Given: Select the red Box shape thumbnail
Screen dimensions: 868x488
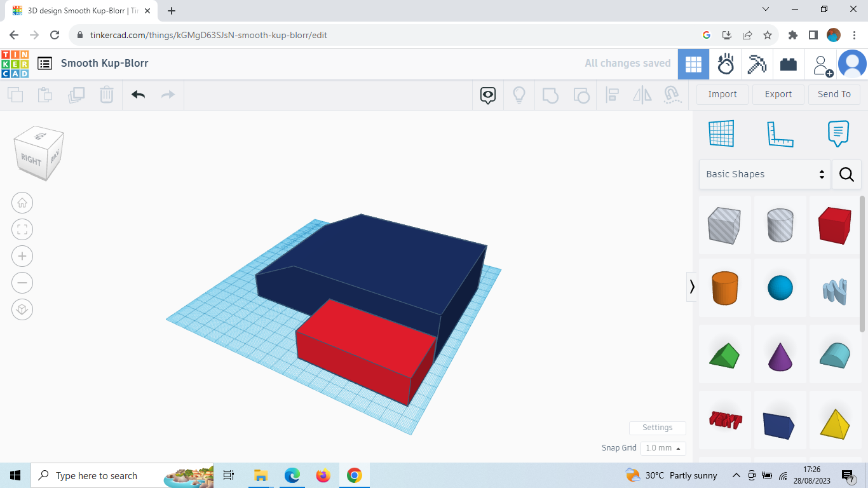Looking at the screenshot, I should 834,225.
